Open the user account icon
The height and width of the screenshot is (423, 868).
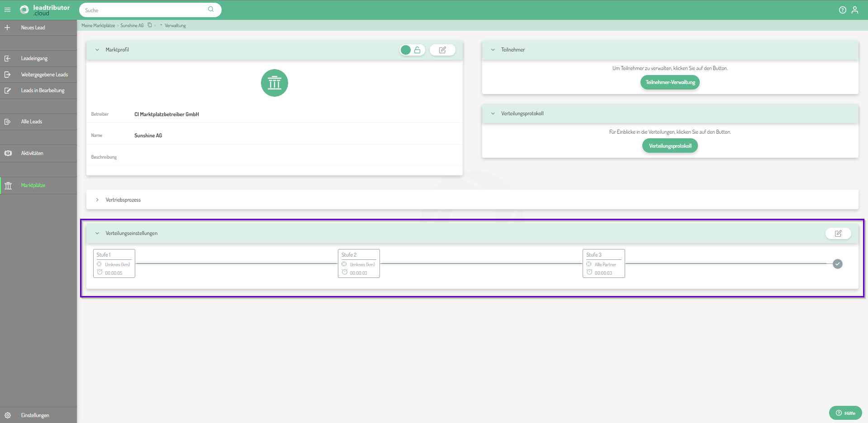point(855,10)
